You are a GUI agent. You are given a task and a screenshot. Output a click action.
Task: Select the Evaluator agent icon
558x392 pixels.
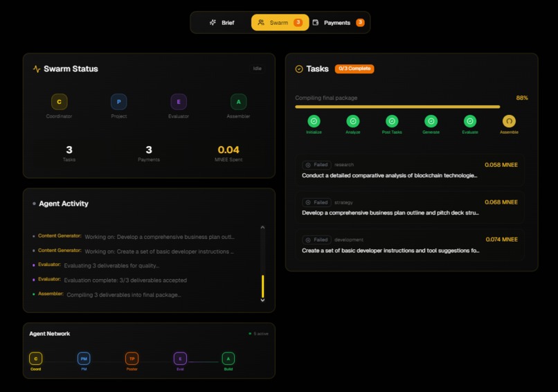click(x=179, y=102)
